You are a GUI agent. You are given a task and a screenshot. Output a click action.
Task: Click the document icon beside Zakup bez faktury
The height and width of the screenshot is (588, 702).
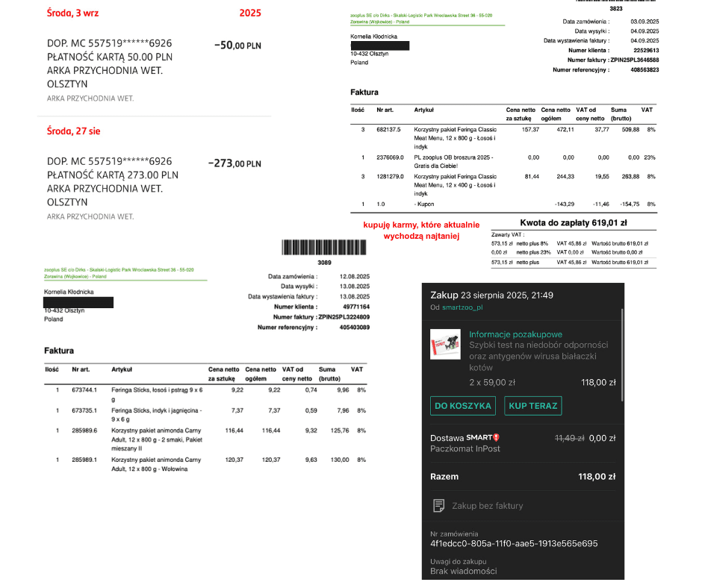pos(439,506)
